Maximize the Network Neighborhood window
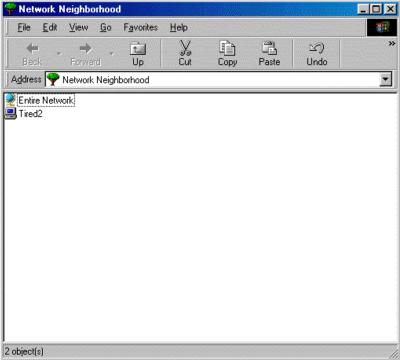Viewport: 400px width, 360px height. (x=375, y=9)
